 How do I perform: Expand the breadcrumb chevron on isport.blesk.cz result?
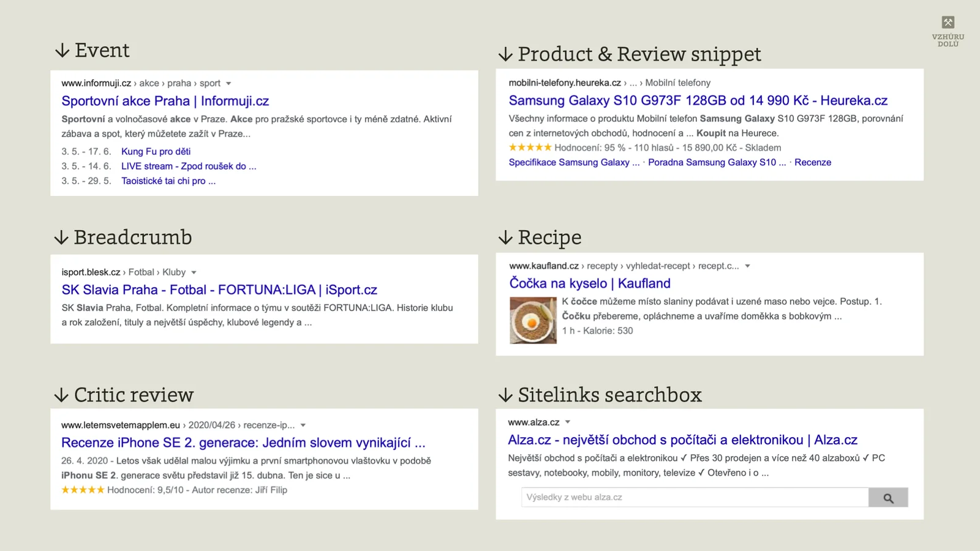pos(193,272)
